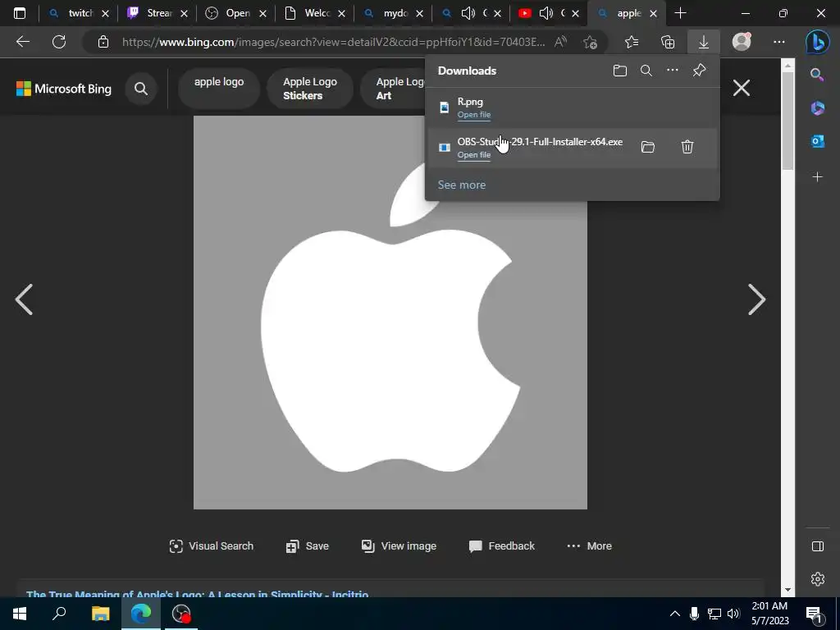This screenshot has width=840, height=630.
Task: Open More options in Downloads panel
Action: point(673,71)
